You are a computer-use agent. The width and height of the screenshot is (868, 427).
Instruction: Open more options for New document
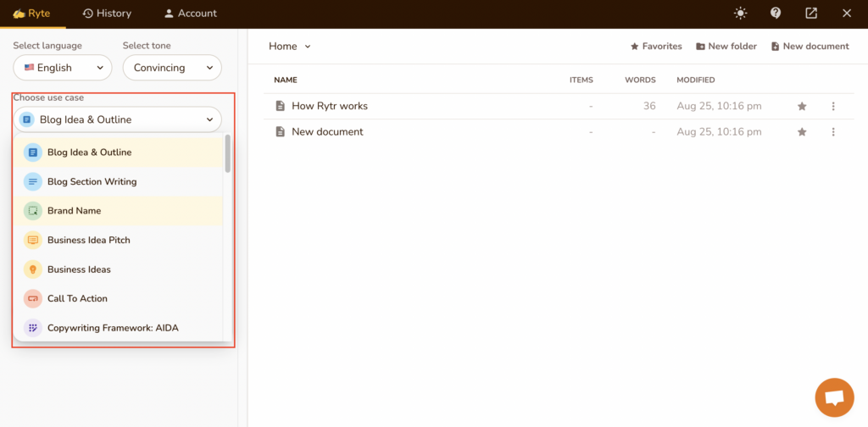click(833, 131)
